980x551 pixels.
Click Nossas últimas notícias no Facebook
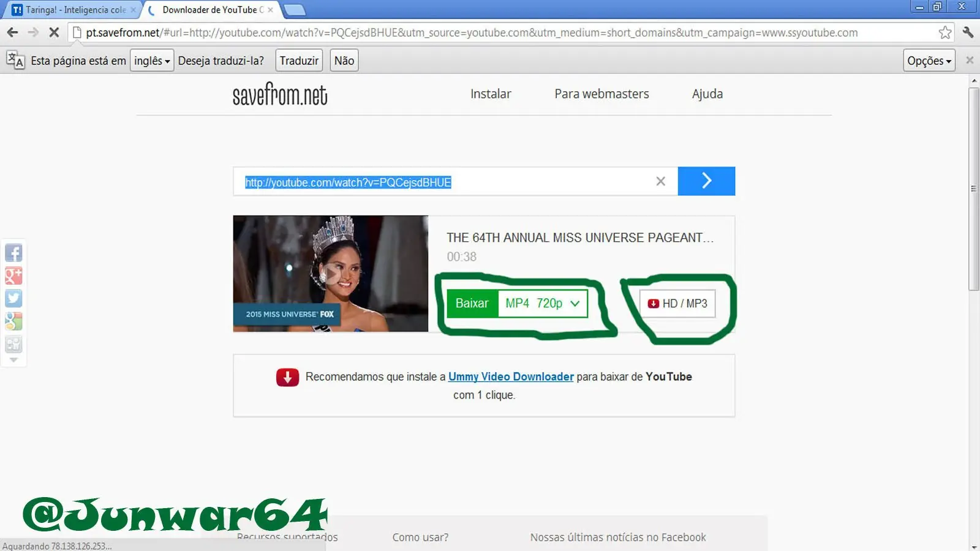click(618, 537)
